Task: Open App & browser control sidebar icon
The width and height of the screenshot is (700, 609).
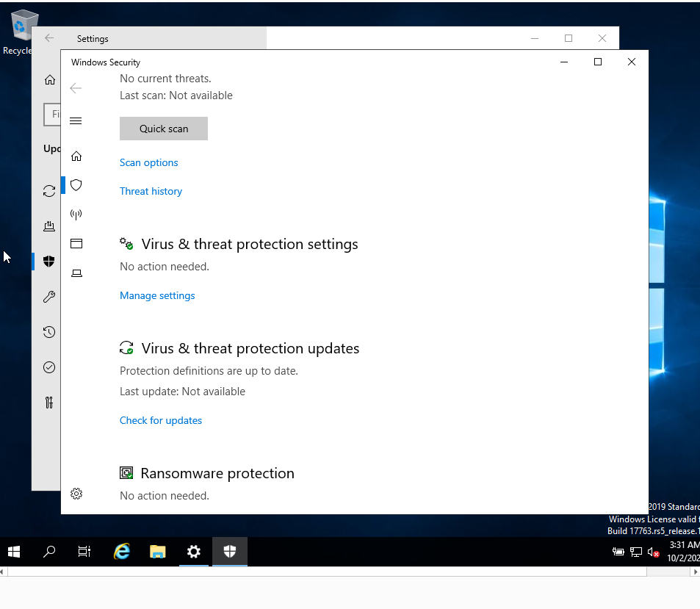Action: point(76,244)
